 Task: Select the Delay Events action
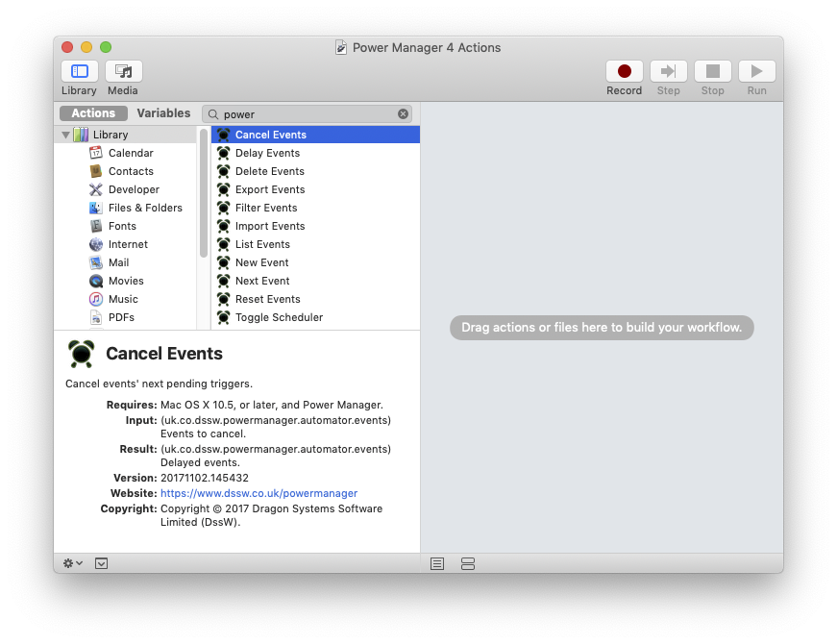pos(315,153)
